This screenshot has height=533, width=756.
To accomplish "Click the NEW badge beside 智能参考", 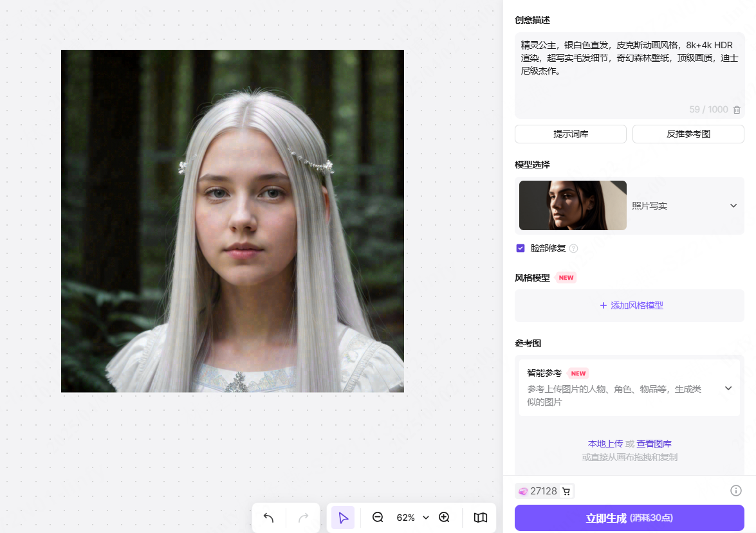I will (578, 374).
